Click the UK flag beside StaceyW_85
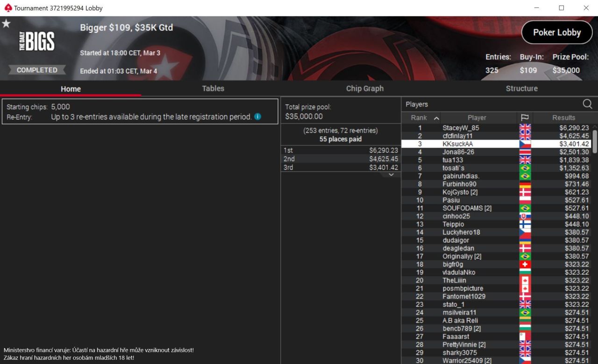Image resolution: width=598 pixels, height=364 pixels. click(525, 128)
